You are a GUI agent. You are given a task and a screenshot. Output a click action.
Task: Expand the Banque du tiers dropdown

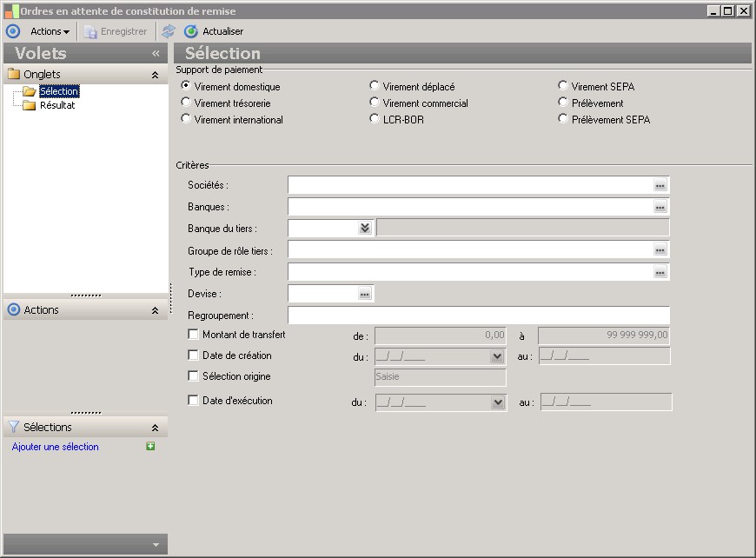point(365,228)
